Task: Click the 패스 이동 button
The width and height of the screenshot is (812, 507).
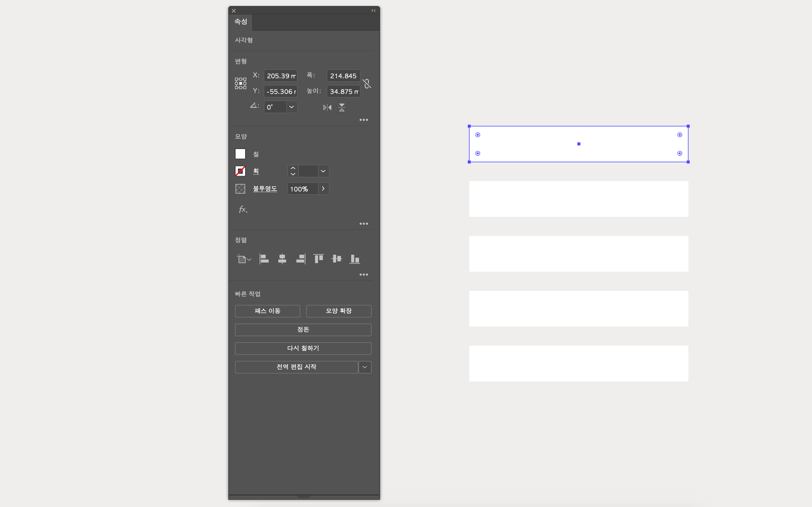Action: [267, 311]
